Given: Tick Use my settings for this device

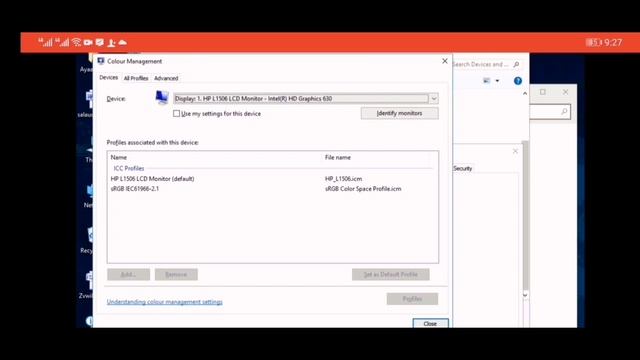Looking at the screenshot, I should [x=176, y=113].
